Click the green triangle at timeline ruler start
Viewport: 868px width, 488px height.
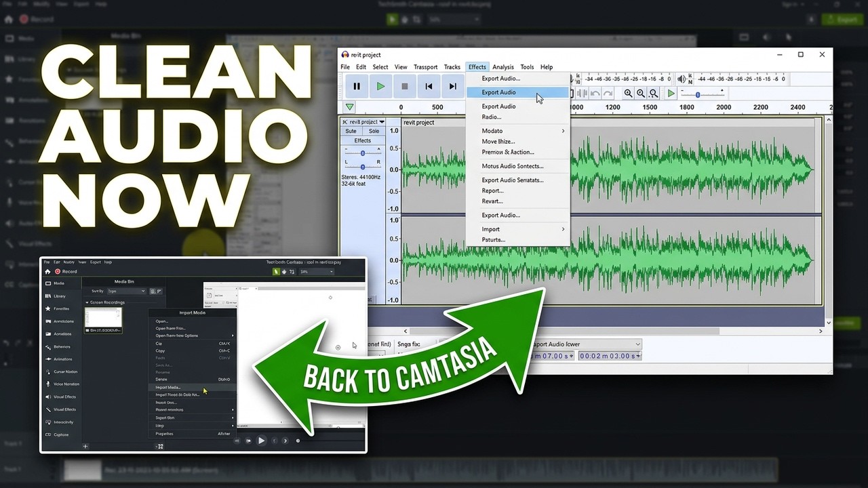pyautogui.click(x=349, y=107)
